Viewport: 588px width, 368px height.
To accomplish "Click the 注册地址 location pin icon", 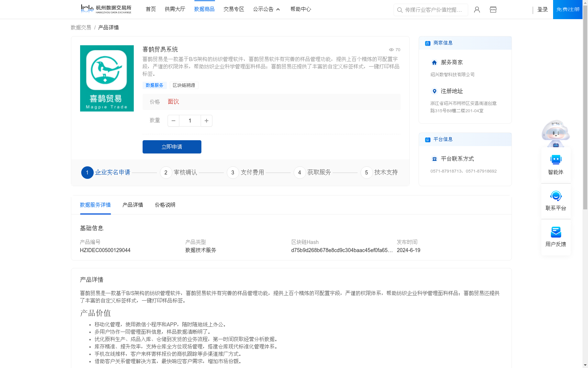I will 434,91.
